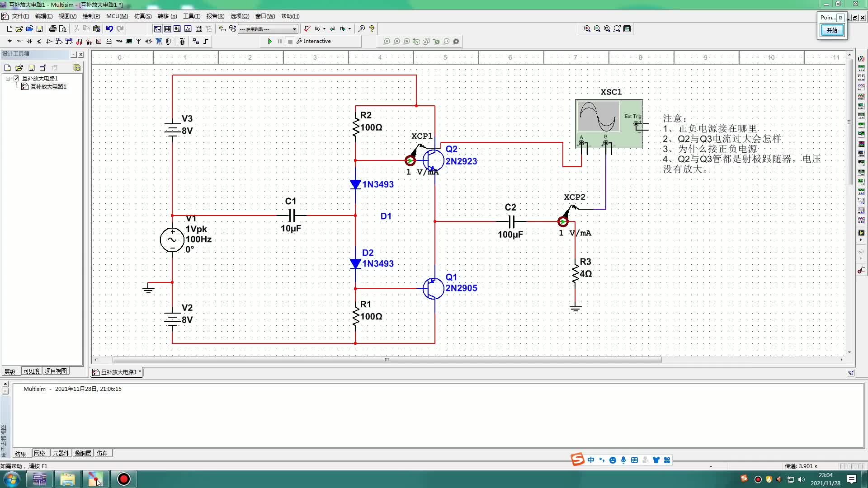868x488 pixels.
Task: Open the 编辑(E) menu
Action: (44, 16)
